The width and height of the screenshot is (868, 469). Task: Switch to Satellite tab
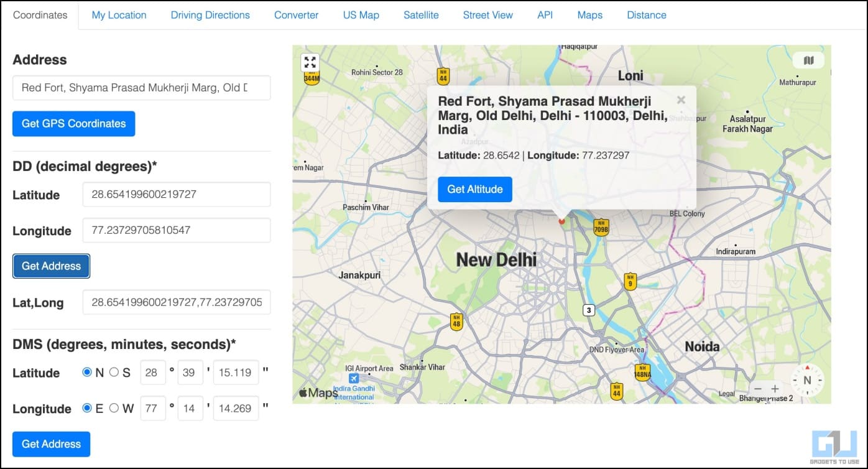tap(421, 15)
